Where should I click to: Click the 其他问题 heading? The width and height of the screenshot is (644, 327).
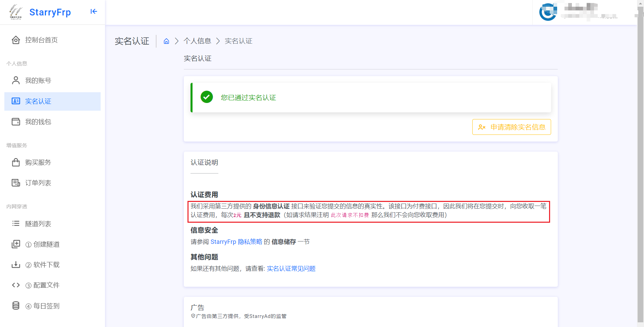[x=204, y=257]
